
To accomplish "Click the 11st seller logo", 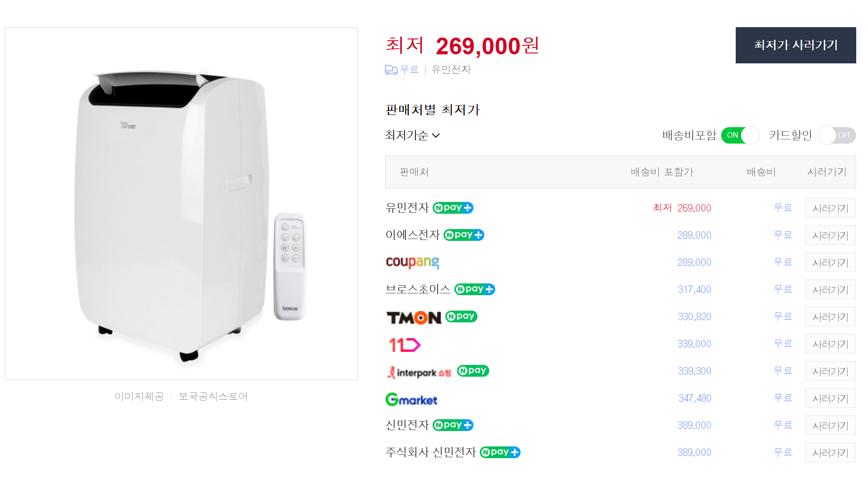I will pos(405,345).
